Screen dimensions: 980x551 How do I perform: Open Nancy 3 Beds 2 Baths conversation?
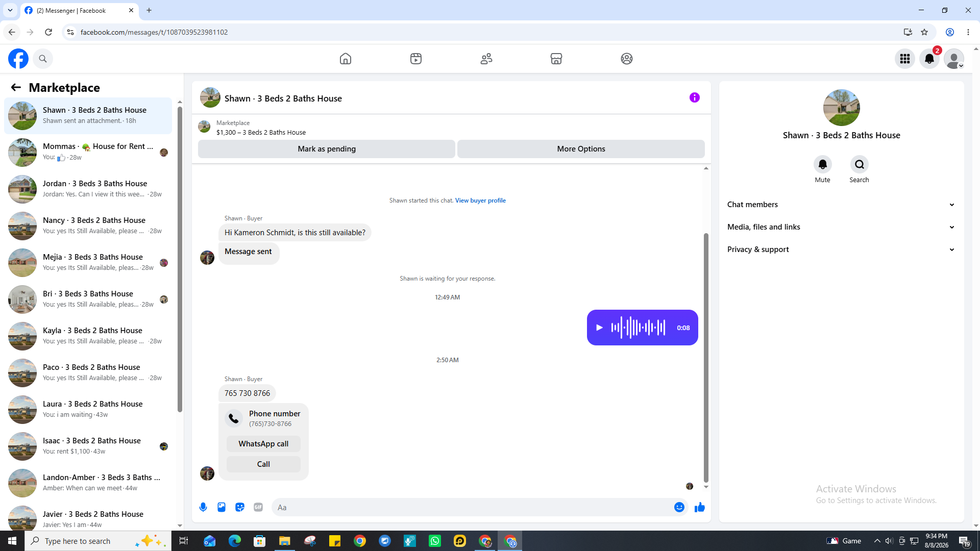click(88, 226)
